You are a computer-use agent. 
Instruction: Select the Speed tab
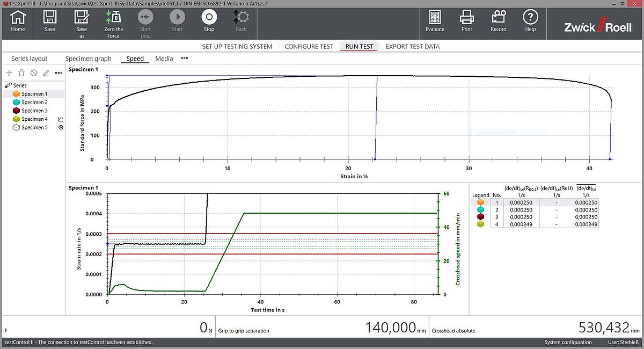pyautogui.click(x=135, y=59)
